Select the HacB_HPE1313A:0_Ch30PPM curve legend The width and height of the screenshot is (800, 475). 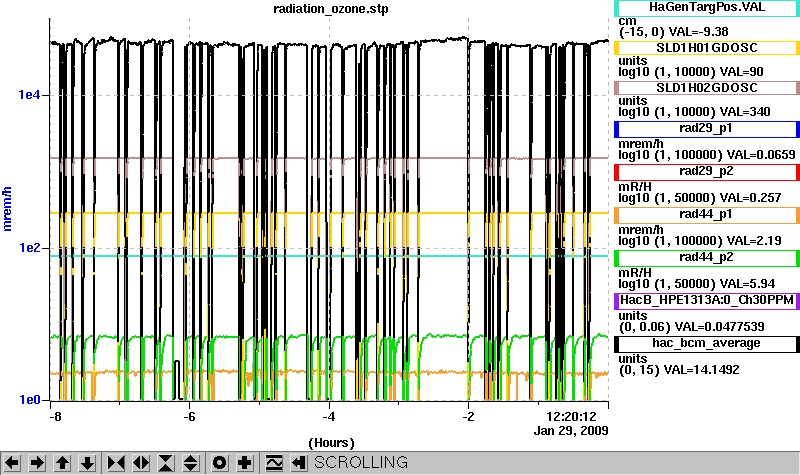tap(707, 301)
